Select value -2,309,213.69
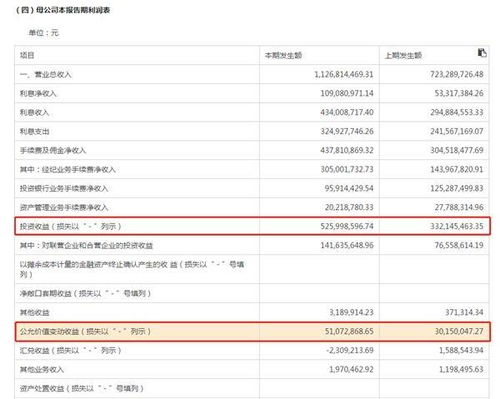Screen dimensions: 500x399 coord(350,350)
